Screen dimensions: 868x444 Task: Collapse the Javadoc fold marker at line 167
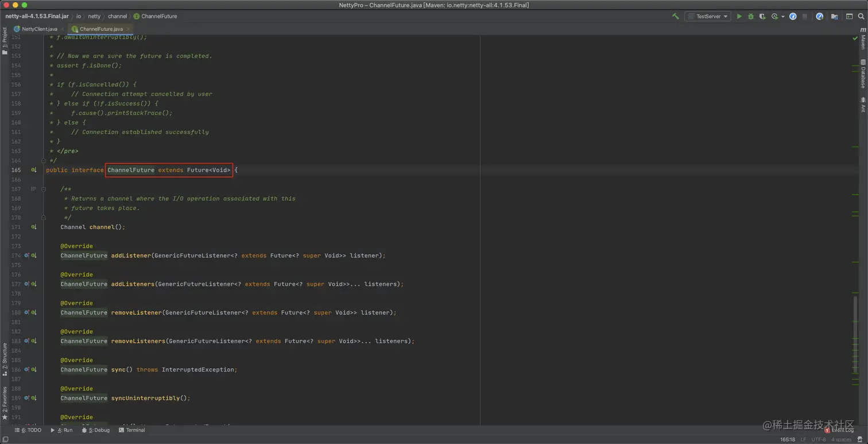click(x=44, y=189)
